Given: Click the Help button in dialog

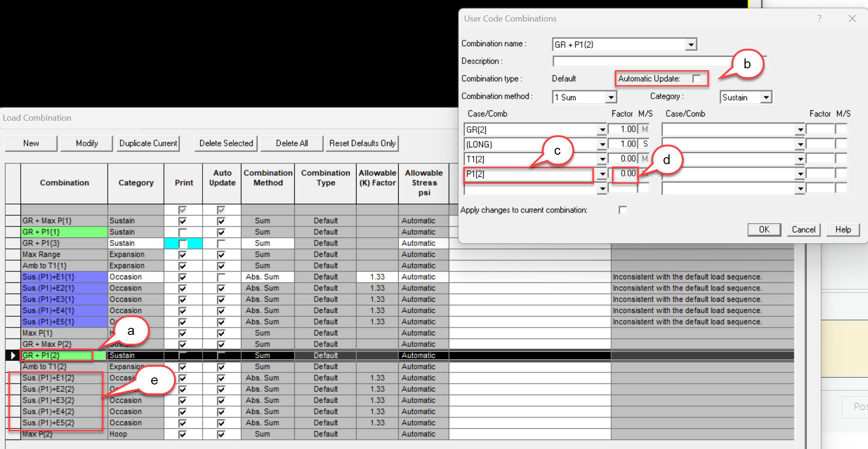Looking at the screenshot, I should pyautogui.click(x=843, y=230).
